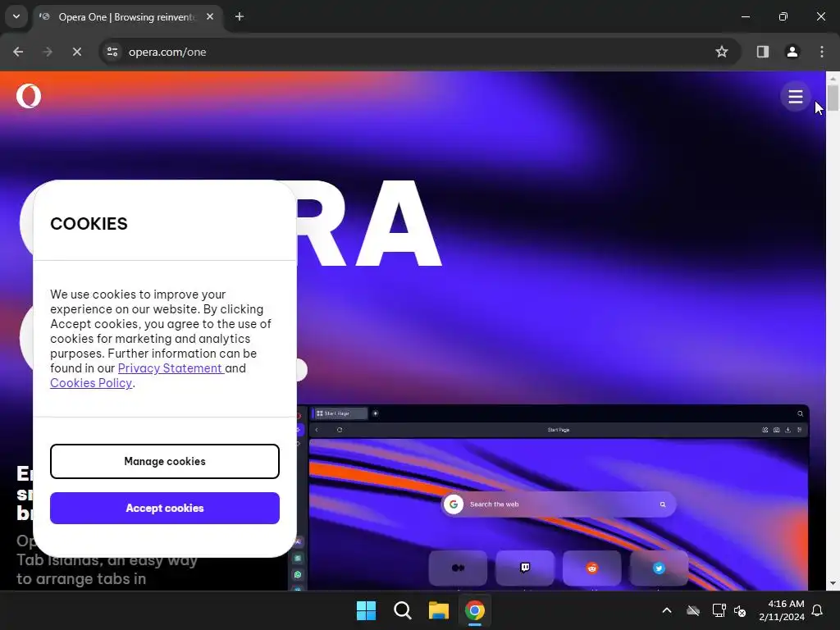
Task: Click the OneDrive cloud tray icon
Action: (693, 610)
